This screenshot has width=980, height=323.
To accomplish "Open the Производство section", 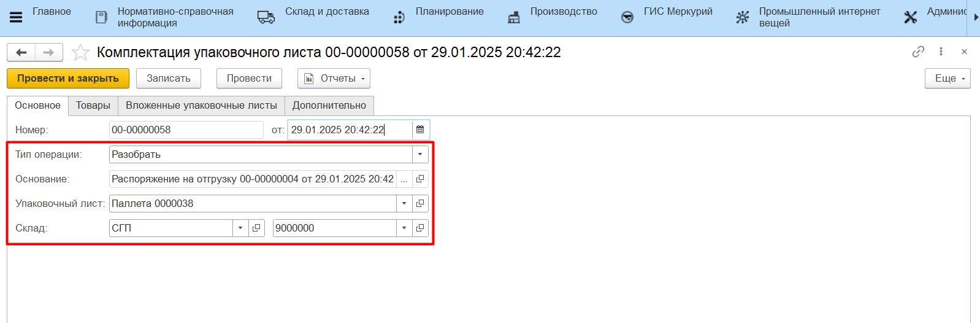I will pos(564,12).
